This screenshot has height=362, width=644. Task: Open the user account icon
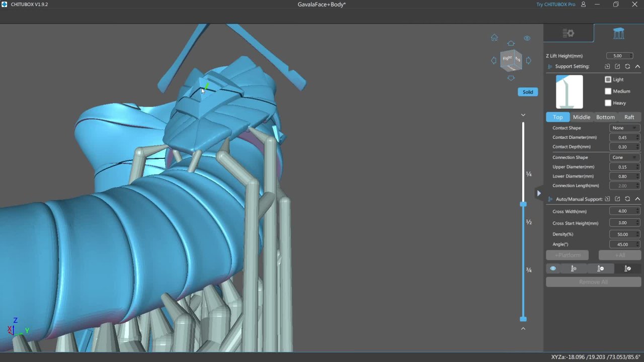click(x=583, y=5)
